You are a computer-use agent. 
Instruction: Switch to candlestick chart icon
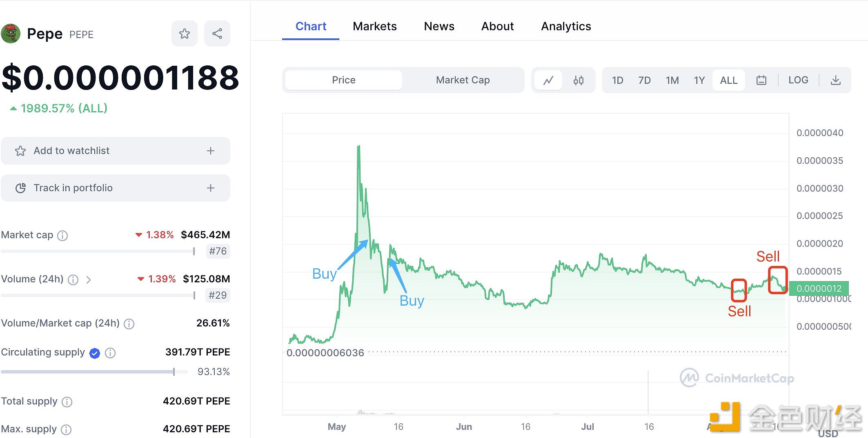[x=579, y=80]
